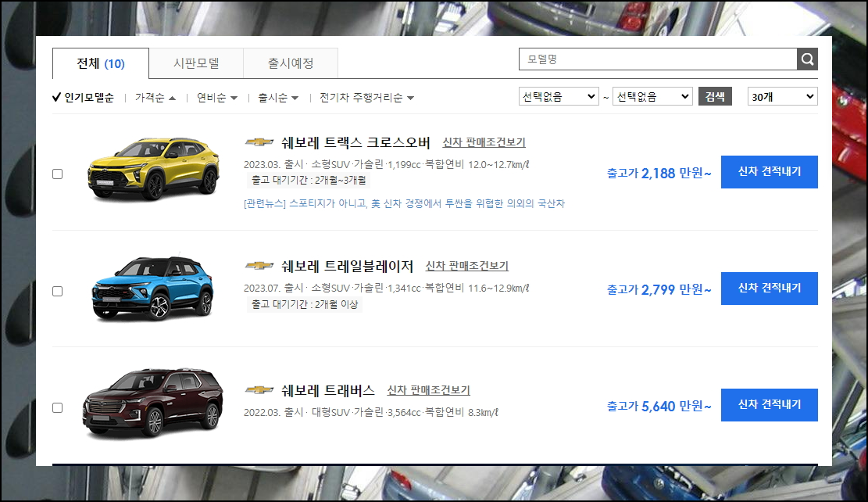Viewport: 868px width, 502px height.
Task: Focus the 모델명 search field
Action: coord(658,59)
